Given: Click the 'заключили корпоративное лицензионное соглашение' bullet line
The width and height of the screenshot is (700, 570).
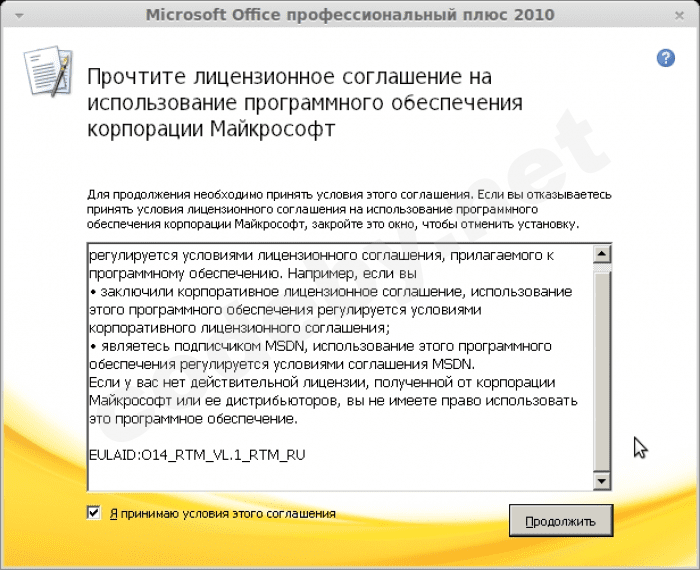Looking at the screenshot, I should [331, 292].
